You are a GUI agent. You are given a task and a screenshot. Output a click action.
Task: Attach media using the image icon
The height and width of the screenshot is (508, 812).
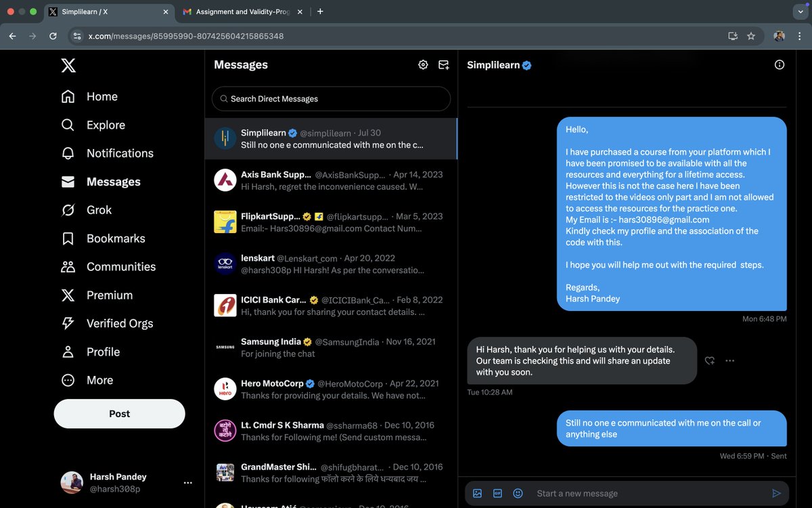(x=477, y=493)
